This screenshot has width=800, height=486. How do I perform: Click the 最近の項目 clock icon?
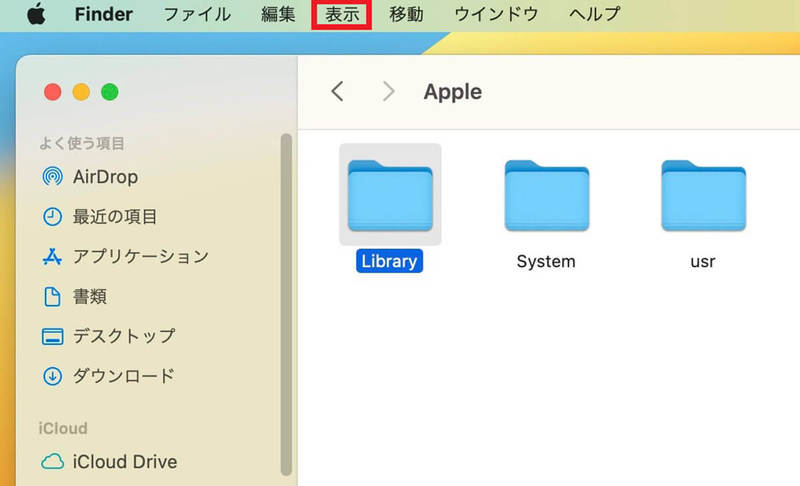click(52, 217)
